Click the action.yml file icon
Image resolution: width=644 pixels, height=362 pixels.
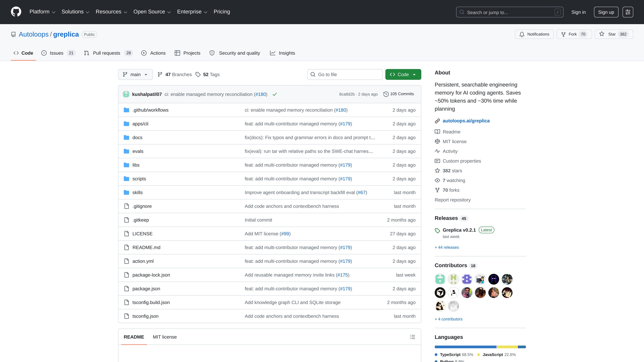126,261
